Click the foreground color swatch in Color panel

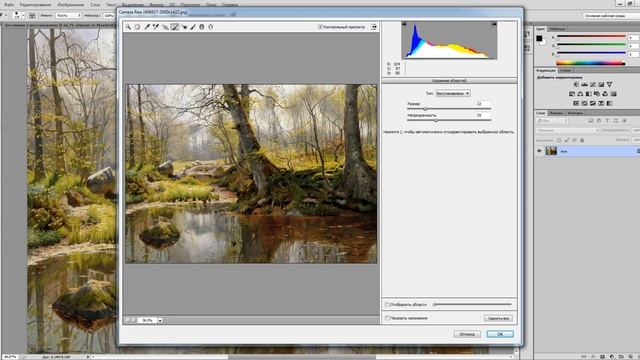coord(539,38)
